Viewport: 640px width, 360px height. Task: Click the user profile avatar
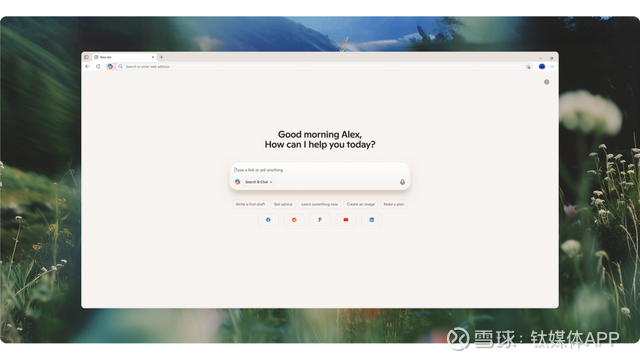point(542,67)
